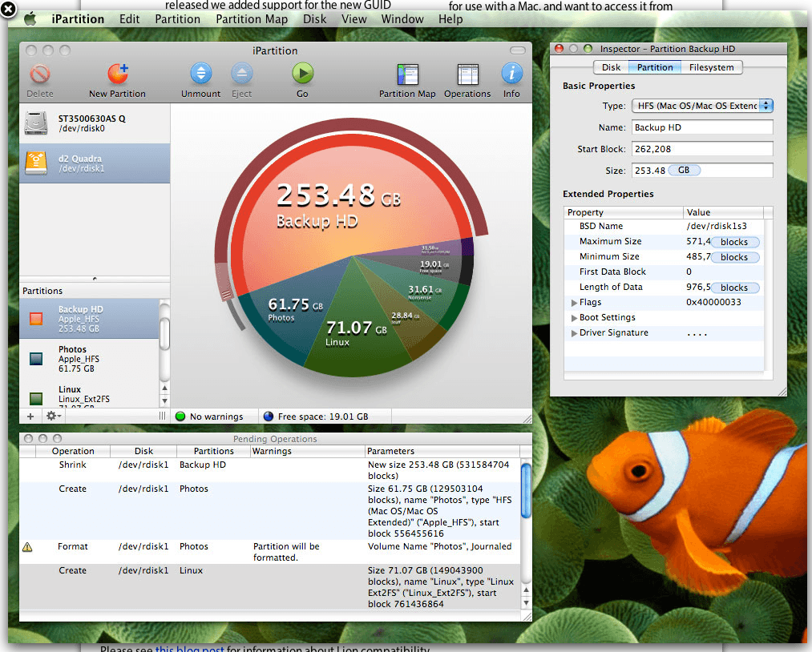Open the Disk menu
This screenshot has height=652, width=812.
tap(315, 19)
